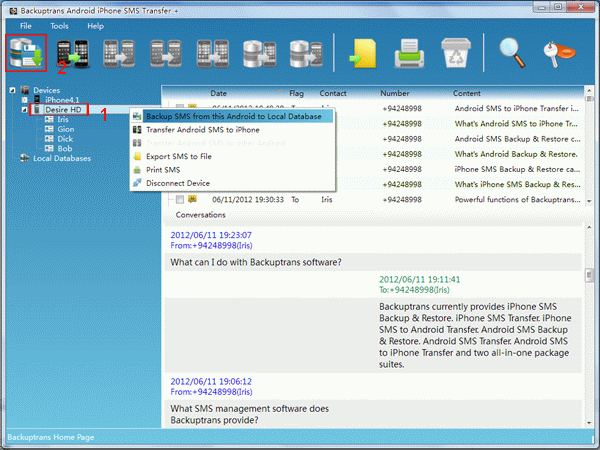This screenshot has width=600, height=450.
Task: Click the yellow Export to File toolbar icon
Action: tap(362, 53)
